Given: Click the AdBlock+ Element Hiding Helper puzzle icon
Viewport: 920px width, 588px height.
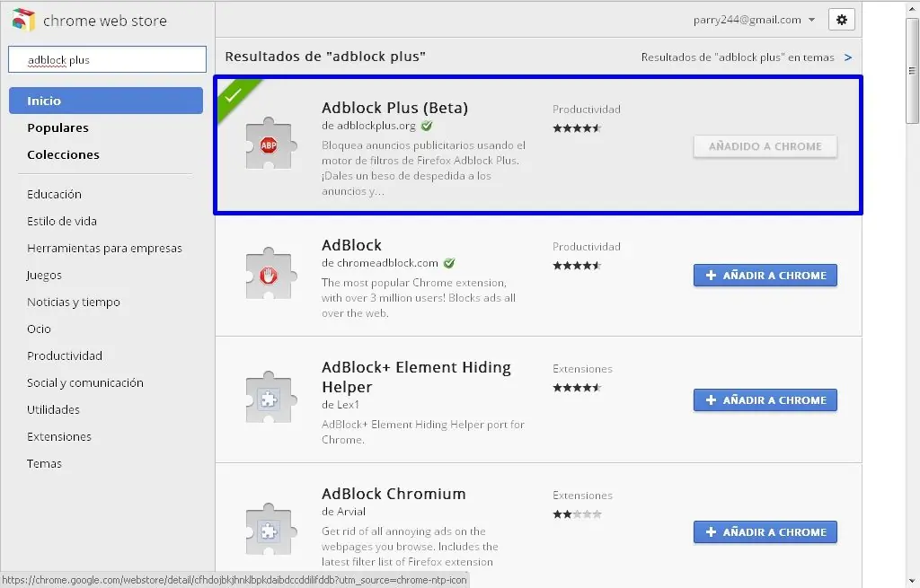Looking at the screenshot, I should click(269, 398).
